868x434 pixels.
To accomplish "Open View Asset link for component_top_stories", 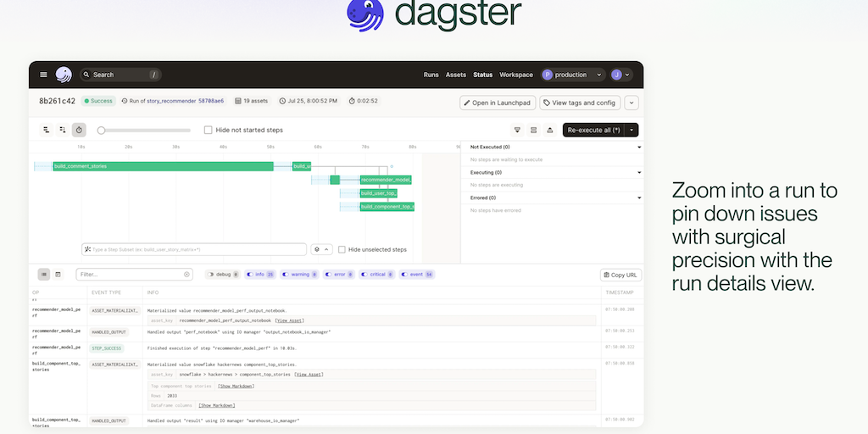I will [309, 375].
